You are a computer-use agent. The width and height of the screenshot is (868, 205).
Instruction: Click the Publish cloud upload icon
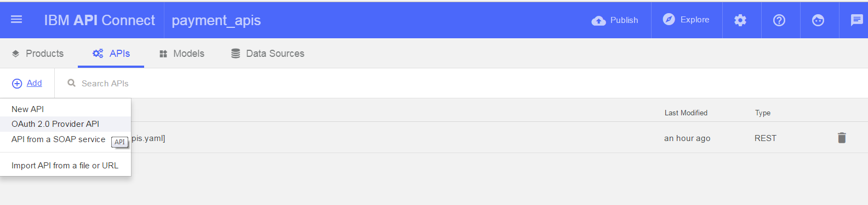point(598,20)
